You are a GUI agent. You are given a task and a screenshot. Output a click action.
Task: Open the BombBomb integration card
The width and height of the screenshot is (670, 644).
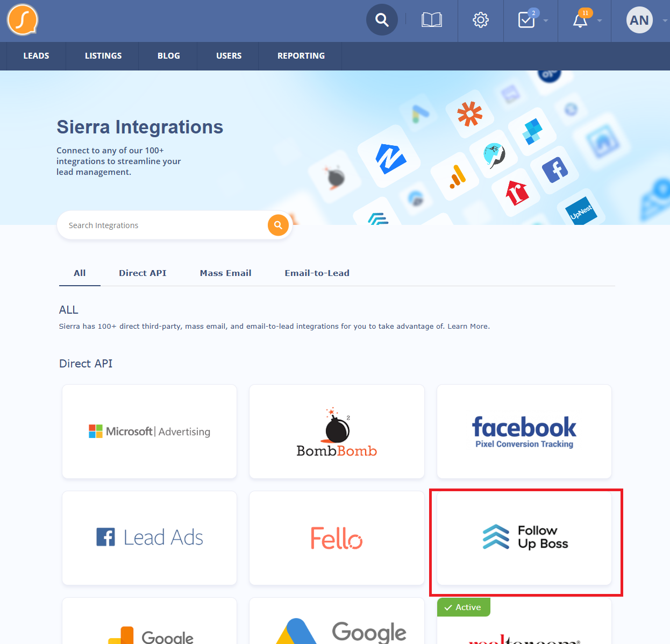tap(337, 431)
